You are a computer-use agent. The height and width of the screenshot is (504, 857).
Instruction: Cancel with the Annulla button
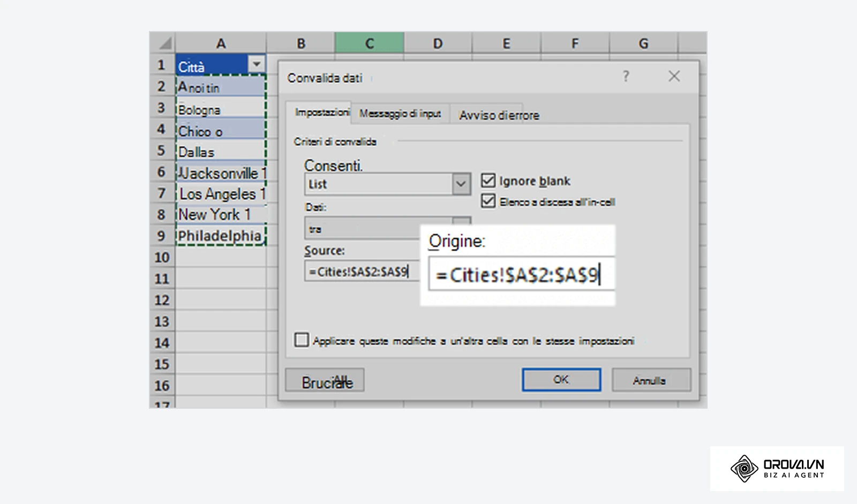pyautogui.click(x=651, y=380)
